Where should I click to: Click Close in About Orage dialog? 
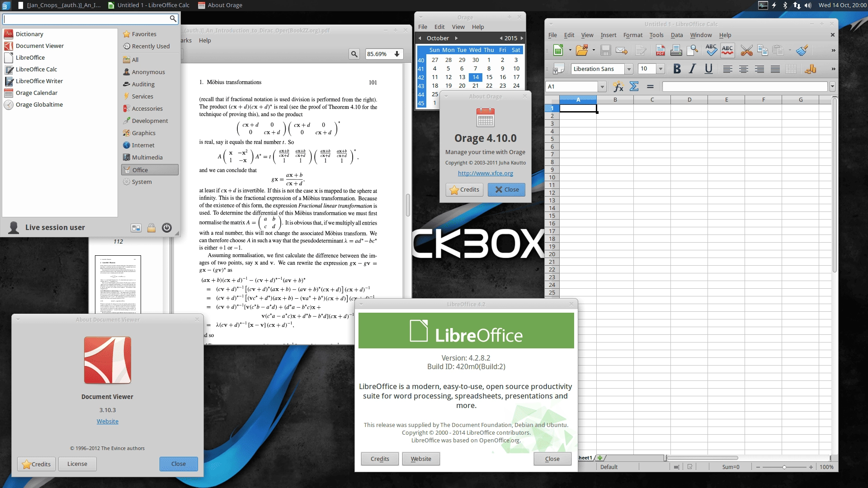click(x=506, y=190)
